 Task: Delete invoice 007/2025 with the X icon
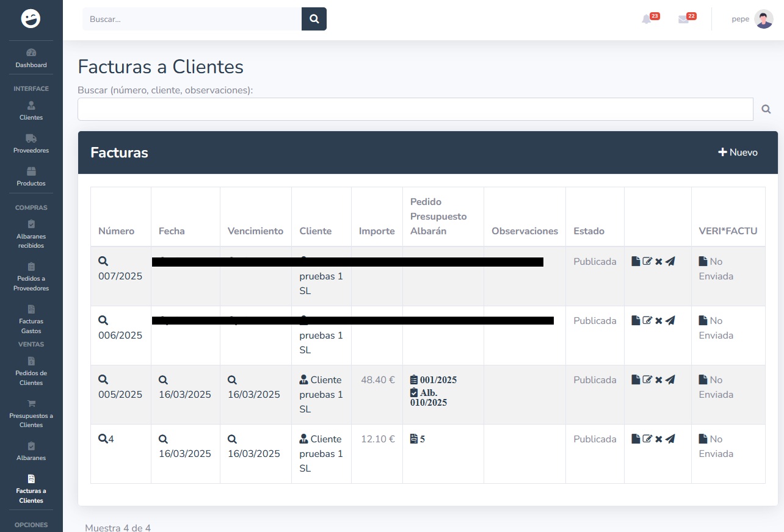pyautogui.click(x=659, y=261)
